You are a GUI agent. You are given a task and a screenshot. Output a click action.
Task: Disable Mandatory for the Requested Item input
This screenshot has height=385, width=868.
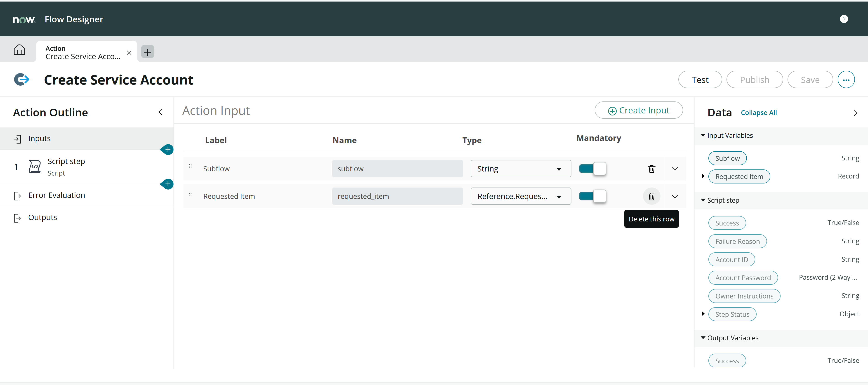[592, 196]
